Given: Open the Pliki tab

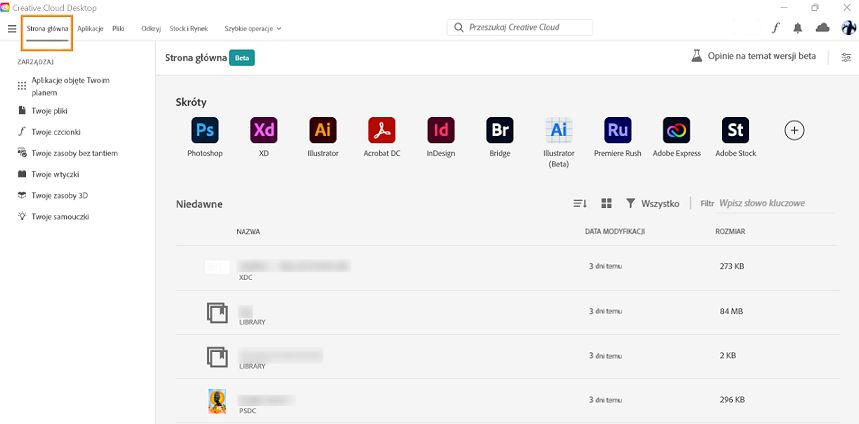Looking at the screenshot, I should point(118,28).
